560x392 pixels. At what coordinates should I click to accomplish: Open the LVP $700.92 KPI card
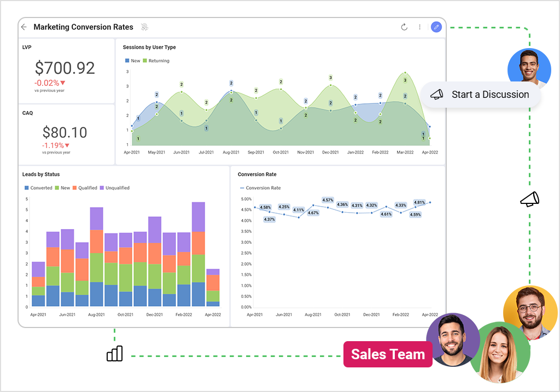click(x=66, y=69)
